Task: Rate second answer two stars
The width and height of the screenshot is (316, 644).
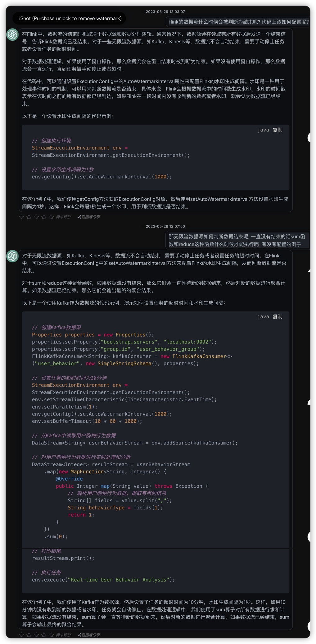Action: tap(29, 635)
